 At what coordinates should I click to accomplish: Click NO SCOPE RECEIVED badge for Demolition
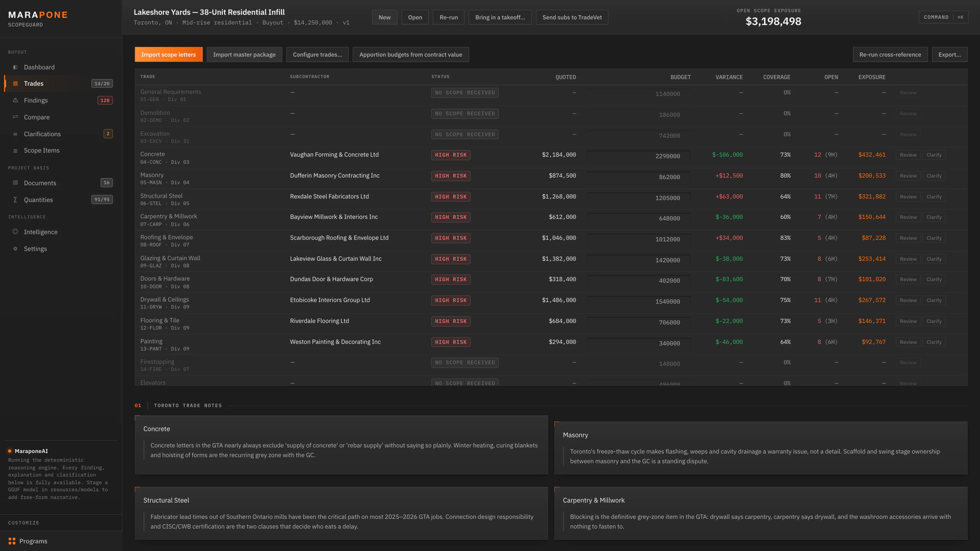click(465, 114)
